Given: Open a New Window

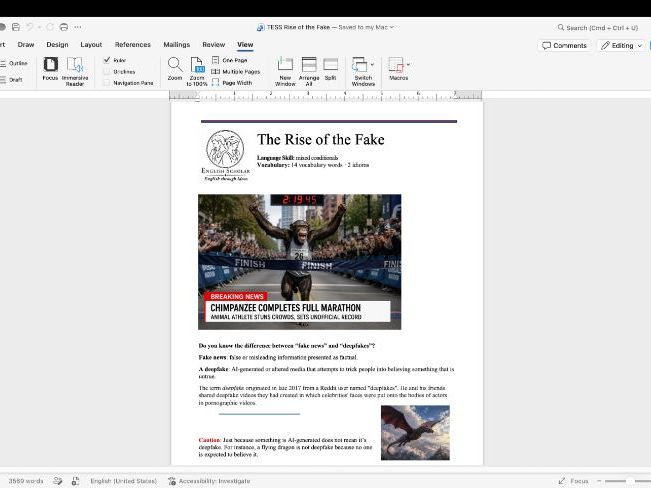Looking at the screenshot, I should pyautogui.click(x=285, y=71).
